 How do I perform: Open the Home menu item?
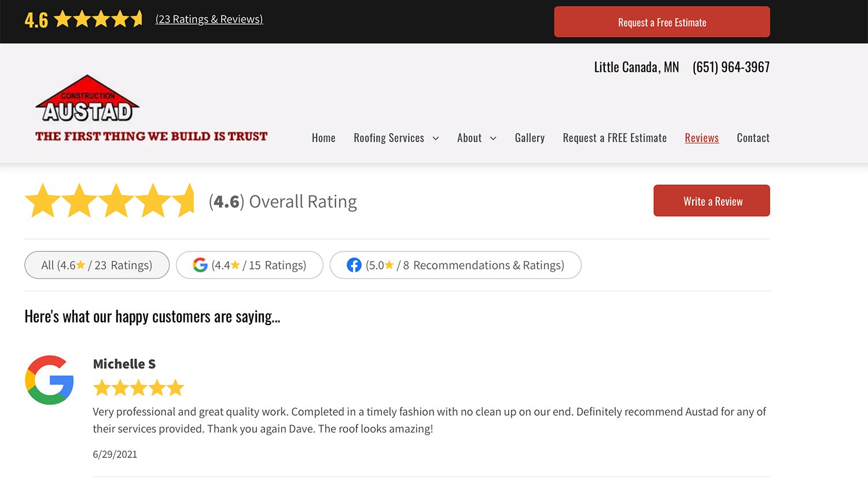pyautogui.click(x=323, y=138)
